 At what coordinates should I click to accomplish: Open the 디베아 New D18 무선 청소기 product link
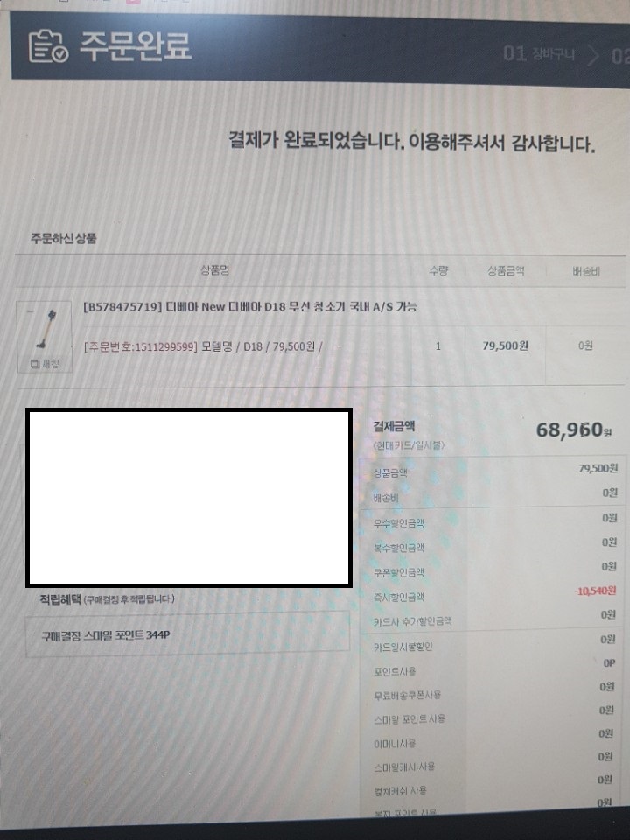click(249, 307)
